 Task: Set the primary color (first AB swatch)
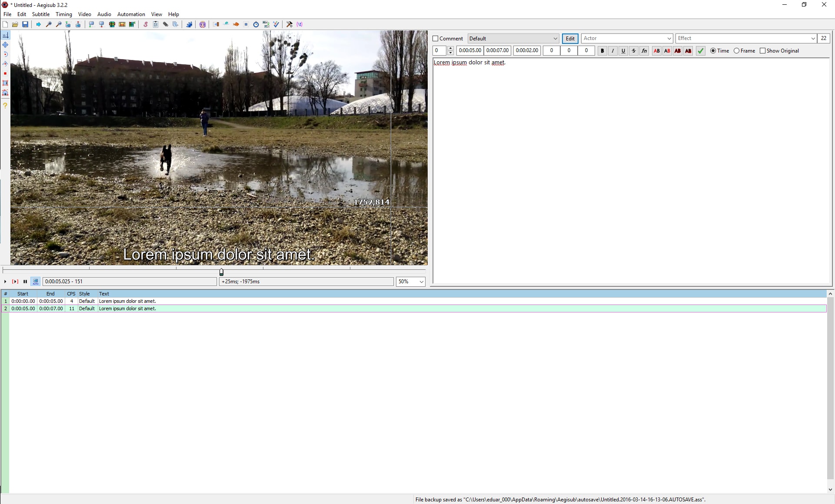click(x=657, y=51)
